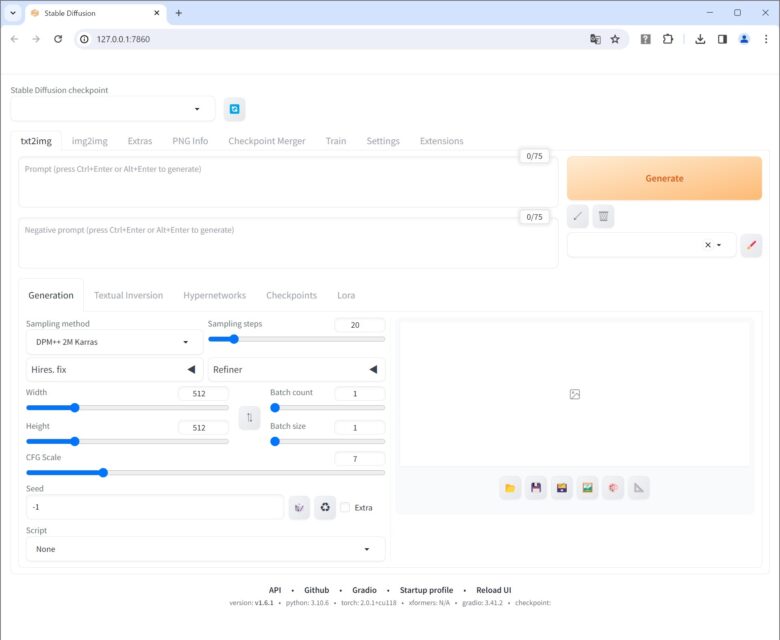Click the Seed input field
The height and width of the screenshot is (640, 780).
pyautogui.click(x=155, y=507)
